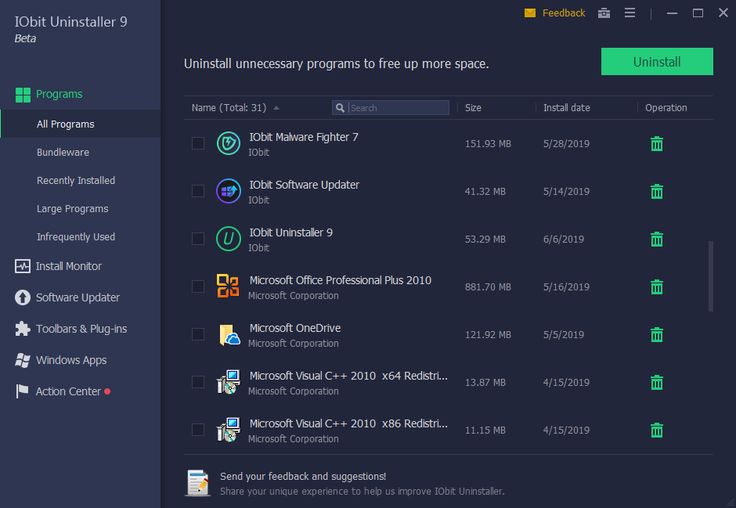Click the Feedback envelope icon
Viewport: 736px width, 508px height.
(530, 13)
